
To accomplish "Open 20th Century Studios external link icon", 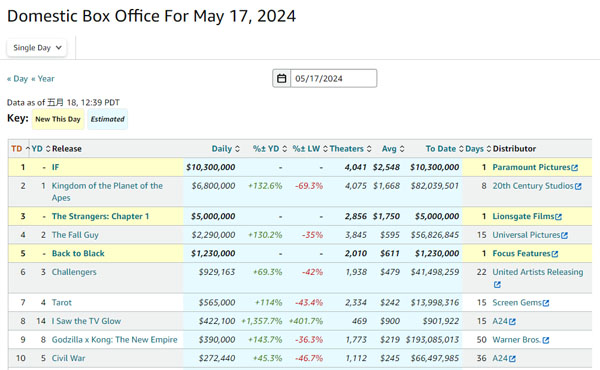I will (578, 186).
